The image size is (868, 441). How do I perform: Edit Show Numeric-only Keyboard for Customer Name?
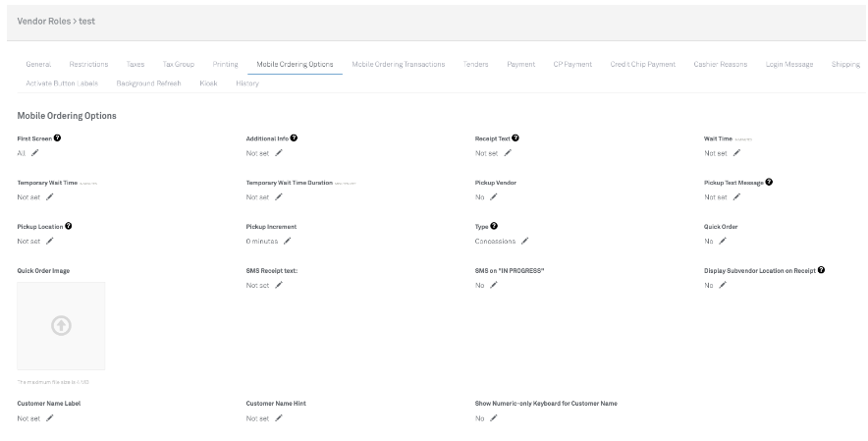494,418
